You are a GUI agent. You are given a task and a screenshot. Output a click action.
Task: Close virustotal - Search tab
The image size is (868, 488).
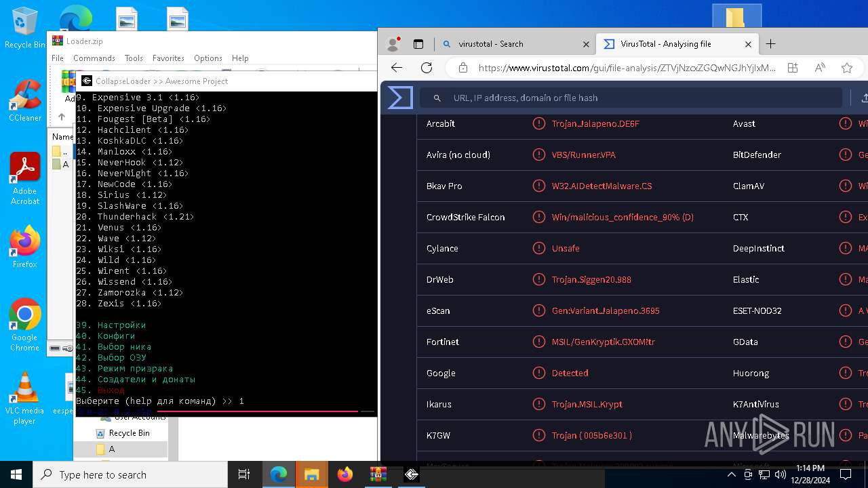pyautogui.click(x=586, y=44)
